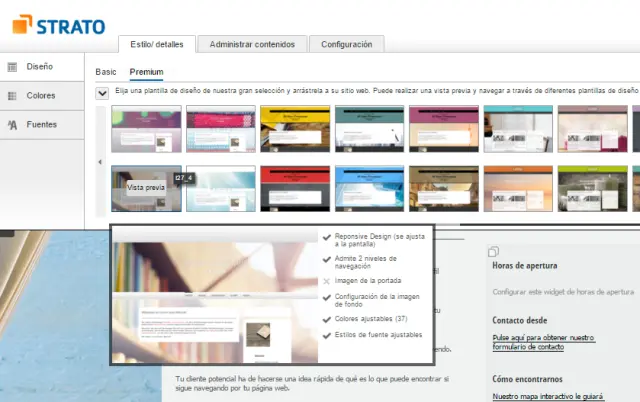Open the Fuentes font icon
The height and width of the screenshot is (402, 640).
pos(13,125)
